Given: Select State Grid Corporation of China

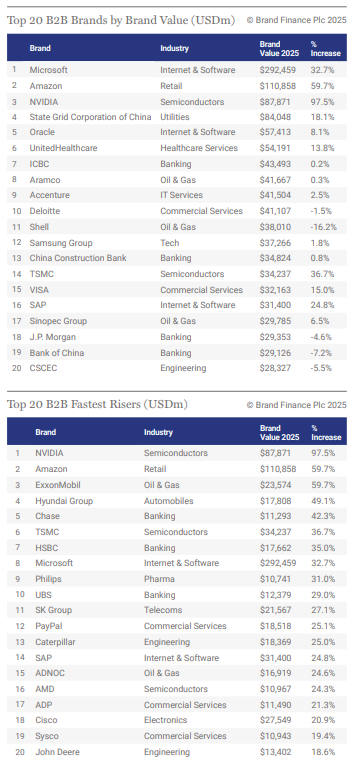Looking at the screenshot, I should point(90,117).
